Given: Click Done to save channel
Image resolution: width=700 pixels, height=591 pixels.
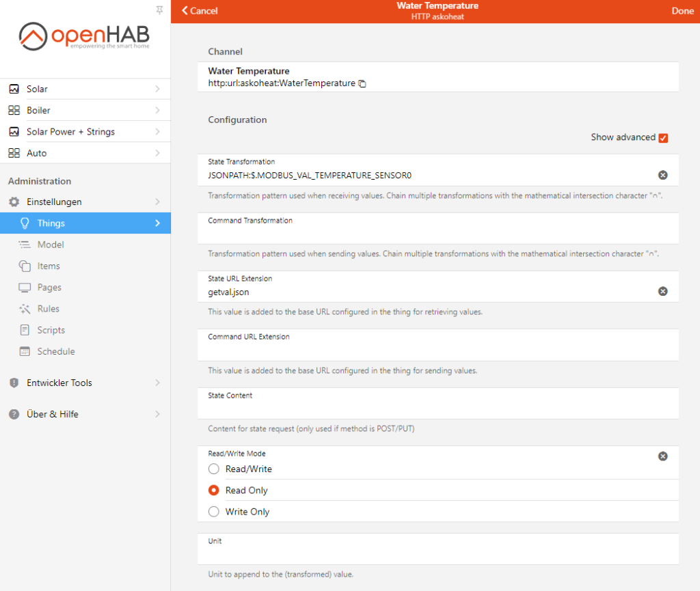Looking at the screenshot, I should click(x=682, y=11).
